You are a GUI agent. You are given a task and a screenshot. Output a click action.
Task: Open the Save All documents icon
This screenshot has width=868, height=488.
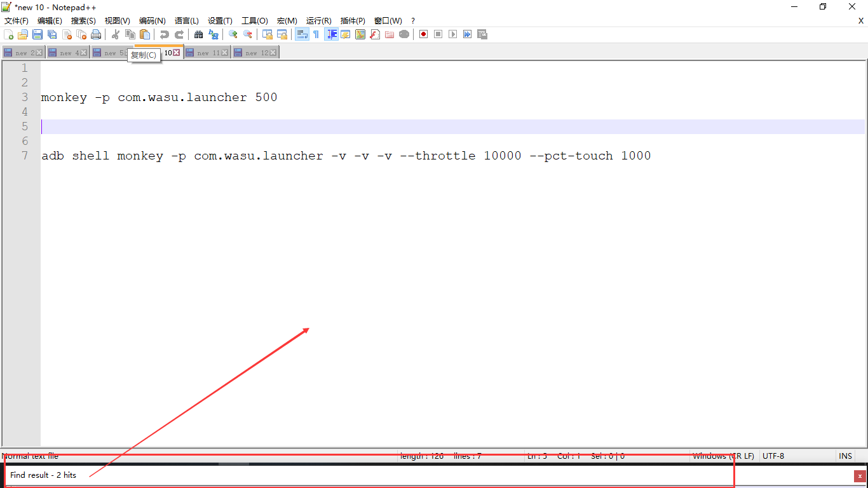[52, 34]
